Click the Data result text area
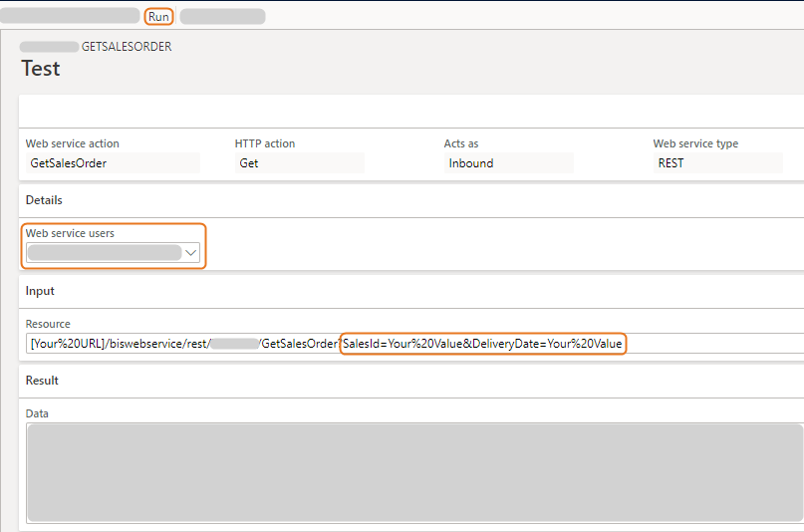This screenshot has height=532, width=804. [x=413, y=472]
